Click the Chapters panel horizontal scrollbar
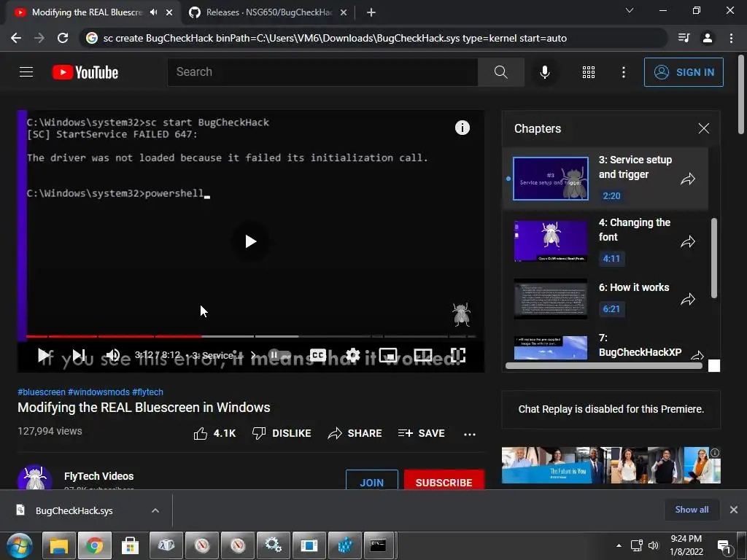The image size is (747, 560). pos(603,366)
